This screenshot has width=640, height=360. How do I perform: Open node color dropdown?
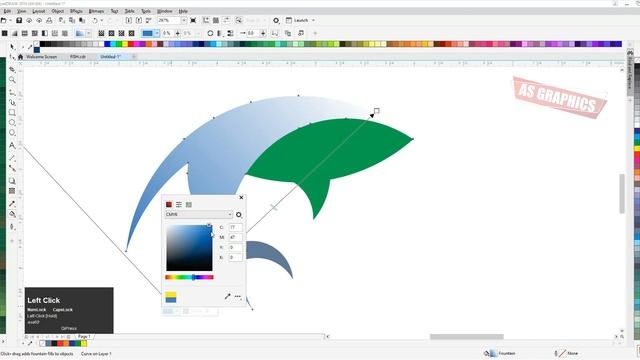coord(157,33)
